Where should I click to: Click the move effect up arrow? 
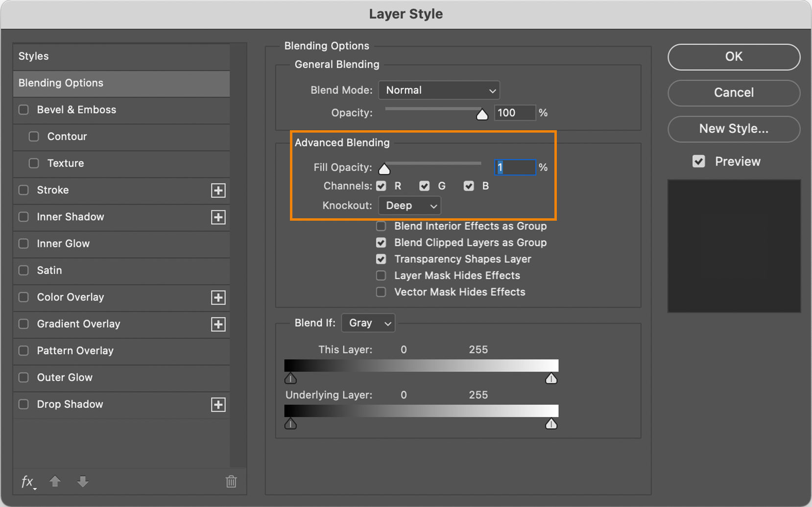[x=55, y=482]
